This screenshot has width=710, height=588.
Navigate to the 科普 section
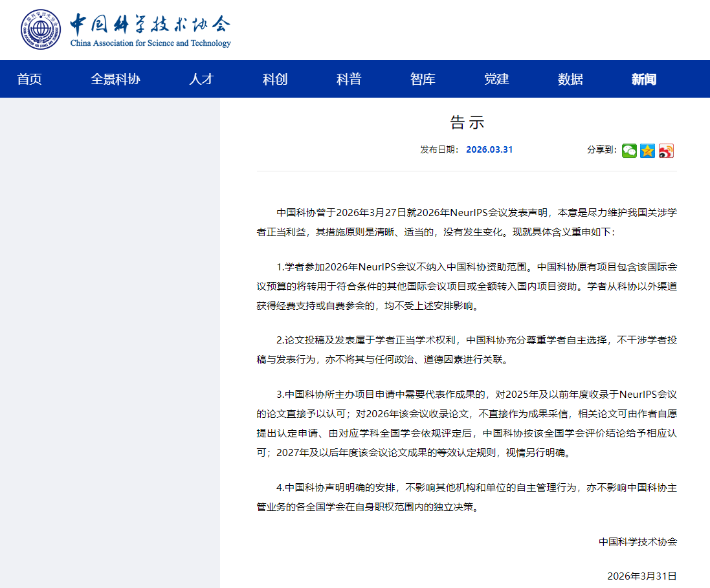(x=349, y=79)
